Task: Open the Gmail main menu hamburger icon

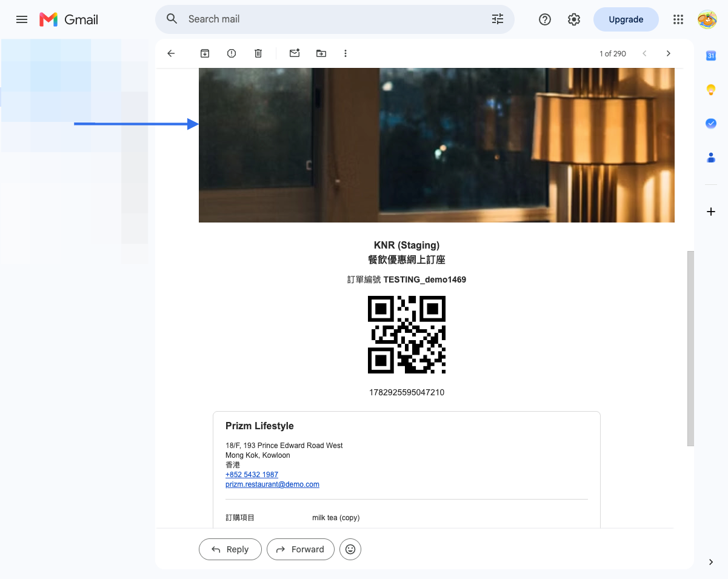Action: pos(22,19)
